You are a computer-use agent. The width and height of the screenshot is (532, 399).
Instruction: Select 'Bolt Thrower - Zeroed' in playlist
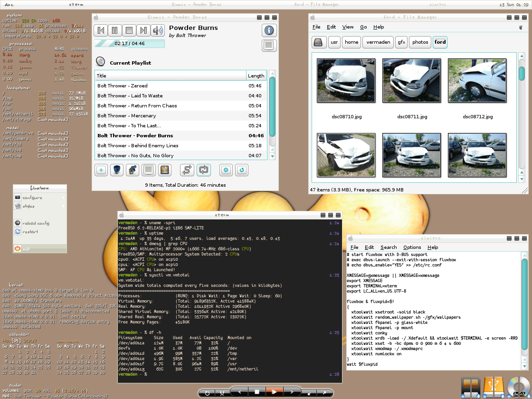(181, 86)
